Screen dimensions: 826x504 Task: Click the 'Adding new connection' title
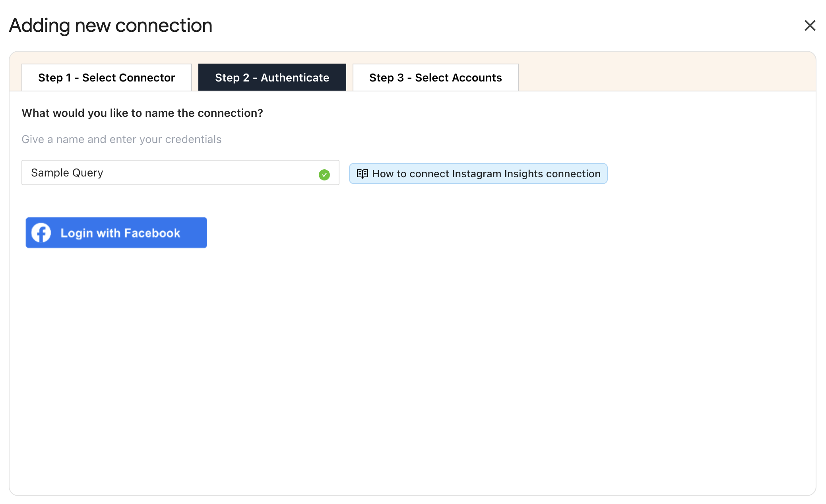coord(111,25)
